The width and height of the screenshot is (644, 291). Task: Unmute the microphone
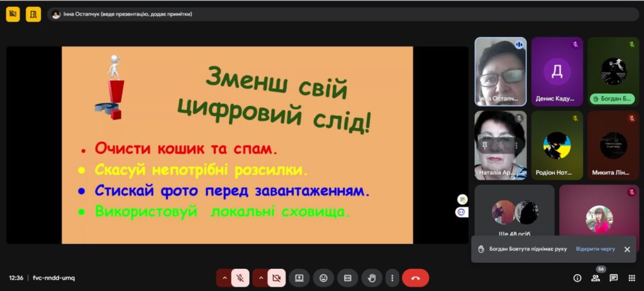pos(240,278)
